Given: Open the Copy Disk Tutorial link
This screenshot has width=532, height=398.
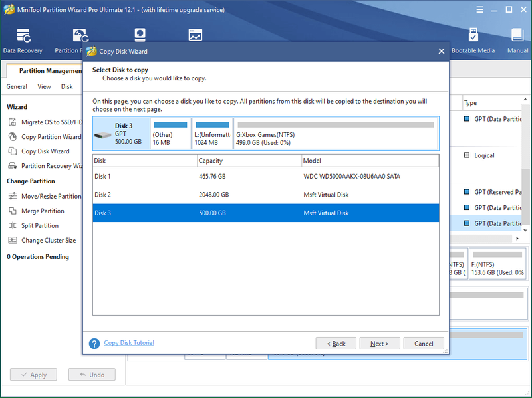Looking at the screenshot, I should [x=129, y=343].
